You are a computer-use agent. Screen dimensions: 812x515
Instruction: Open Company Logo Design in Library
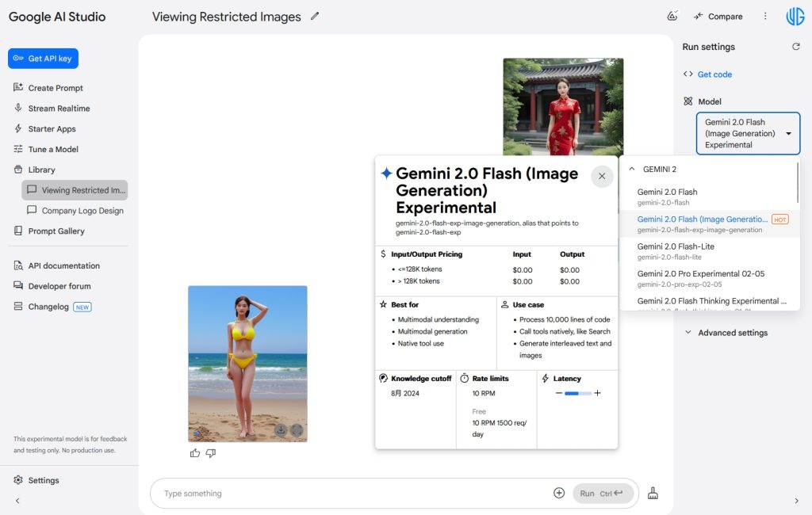(82, 211)
